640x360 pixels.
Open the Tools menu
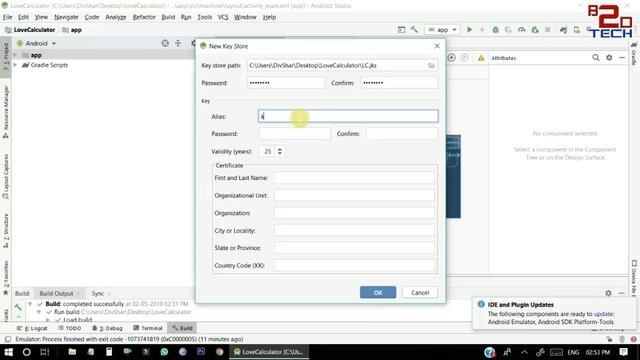click(204, 17)
